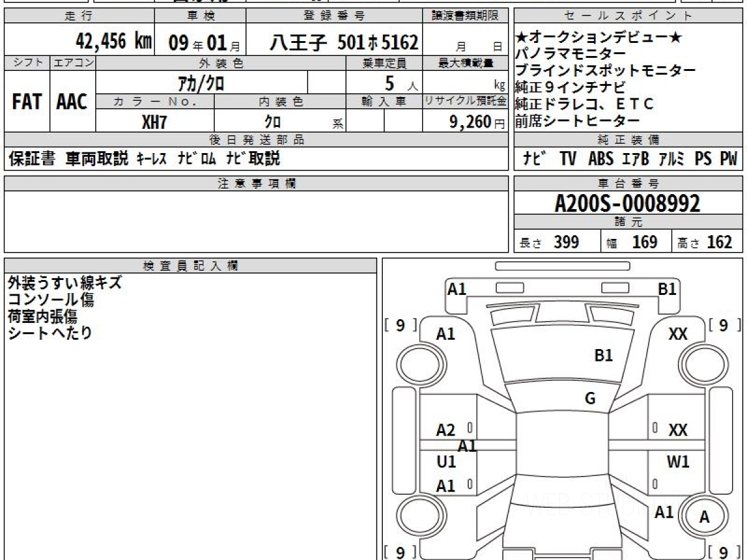Select the B1 dent marker on the hood
Viewport: 747px width, 560px height.
603,355
